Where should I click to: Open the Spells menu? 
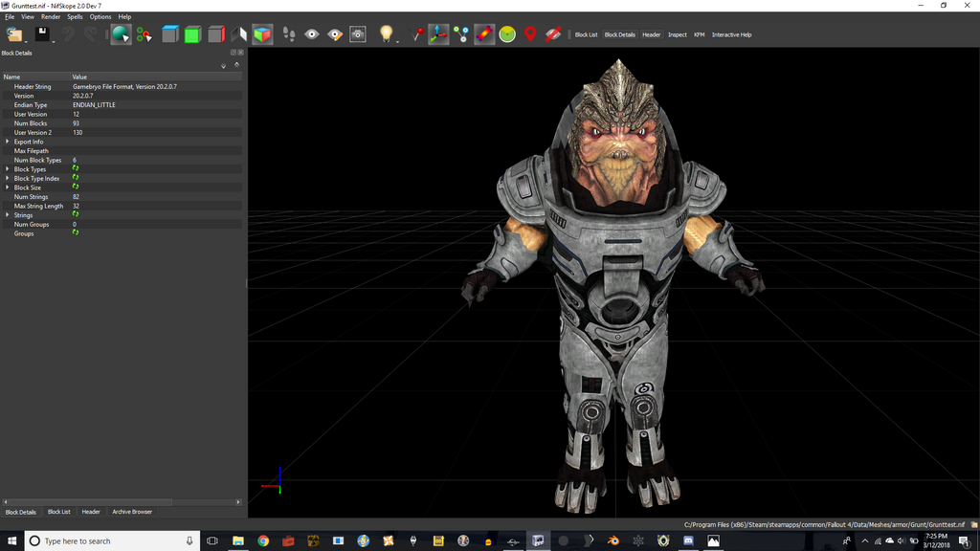[75, 17]
